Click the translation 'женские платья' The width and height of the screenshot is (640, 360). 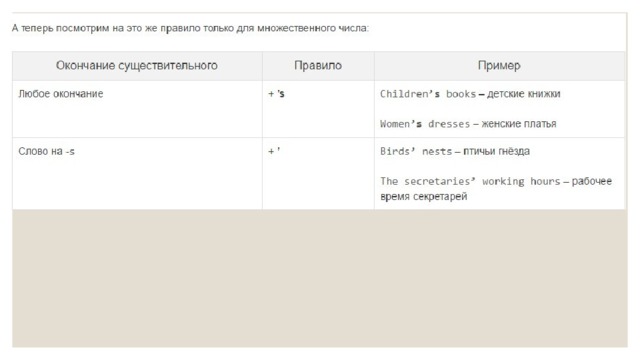[519, 124]
